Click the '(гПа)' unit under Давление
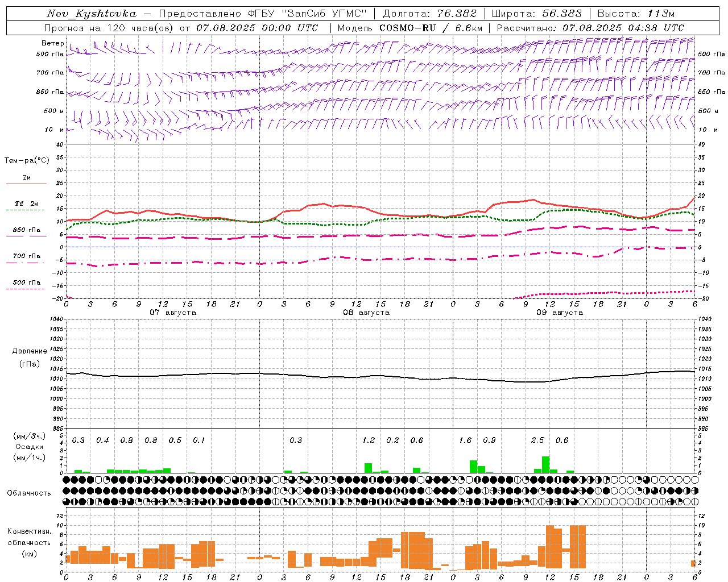 [30, 364]
